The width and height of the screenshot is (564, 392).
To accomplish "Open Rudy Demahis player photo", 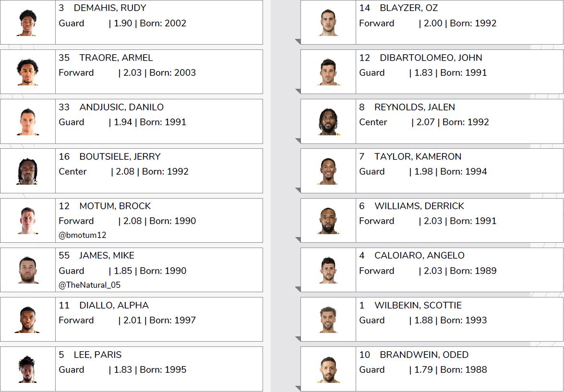I will coord(28,23).
